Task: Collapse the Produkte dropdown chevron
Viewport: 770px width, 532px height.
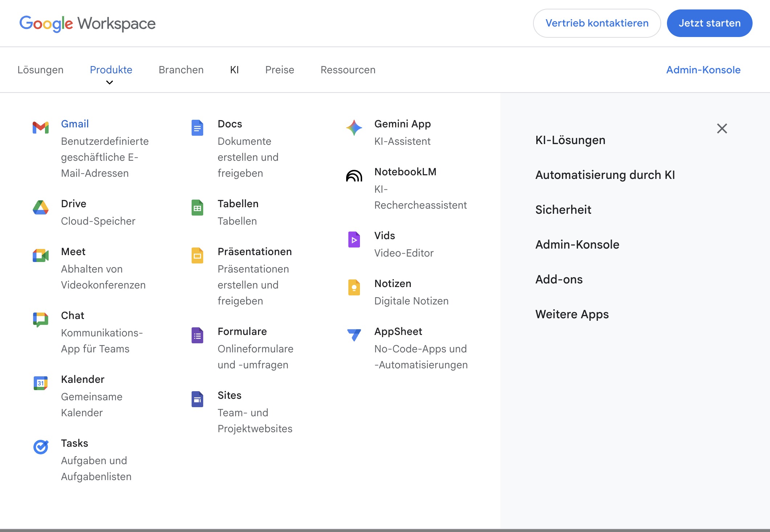Action: pyautogui.click(x=110, y=83)
